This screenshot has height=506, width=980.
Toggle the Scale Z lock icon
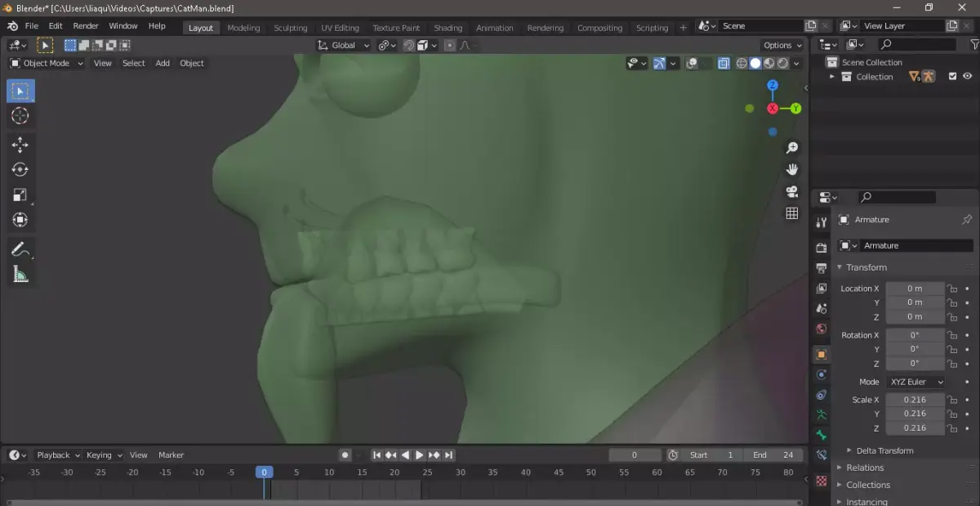(952, 428)
